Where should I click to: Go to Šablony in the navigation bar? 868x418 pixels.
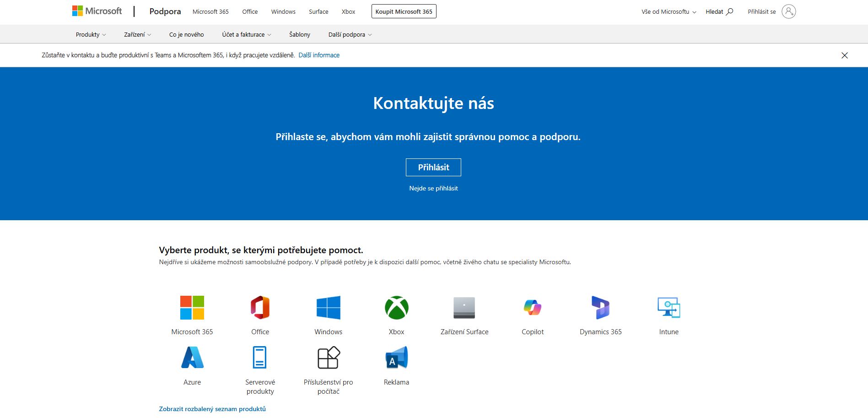tap(300, 34)
